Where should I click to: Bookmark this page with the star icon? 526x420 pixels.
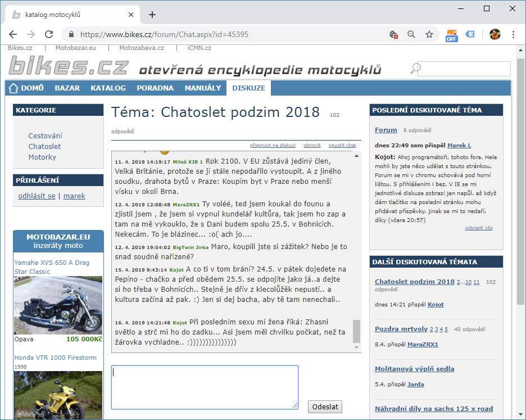coord(429,34)
